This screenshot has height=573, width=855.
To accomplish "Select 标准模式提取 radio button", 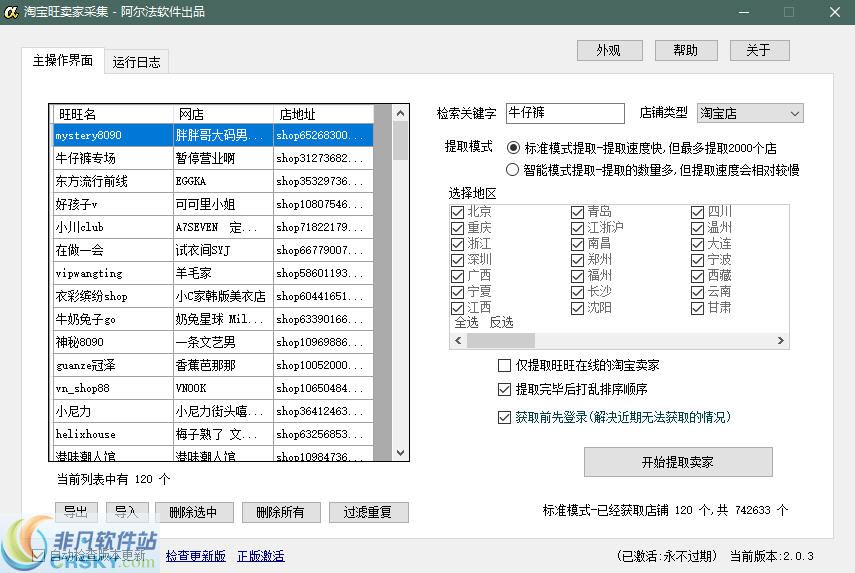I will pos(513,148).
